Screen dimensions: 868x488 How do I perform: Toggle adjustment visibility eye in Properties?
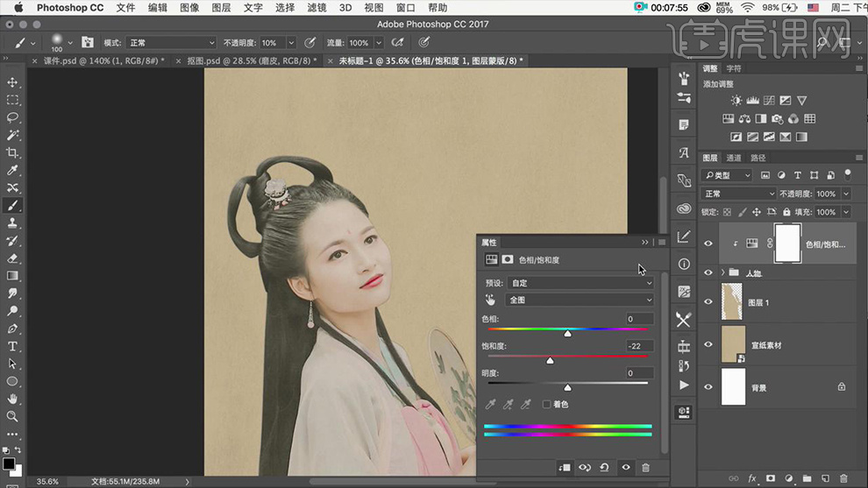click(625, 468)
